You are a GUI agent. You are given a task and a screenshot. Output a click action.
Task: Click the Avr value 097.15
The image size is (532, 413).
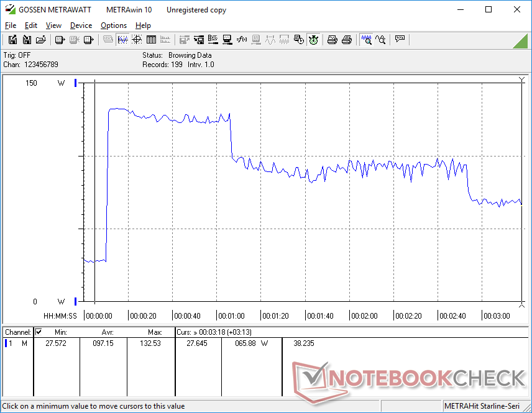103,343
